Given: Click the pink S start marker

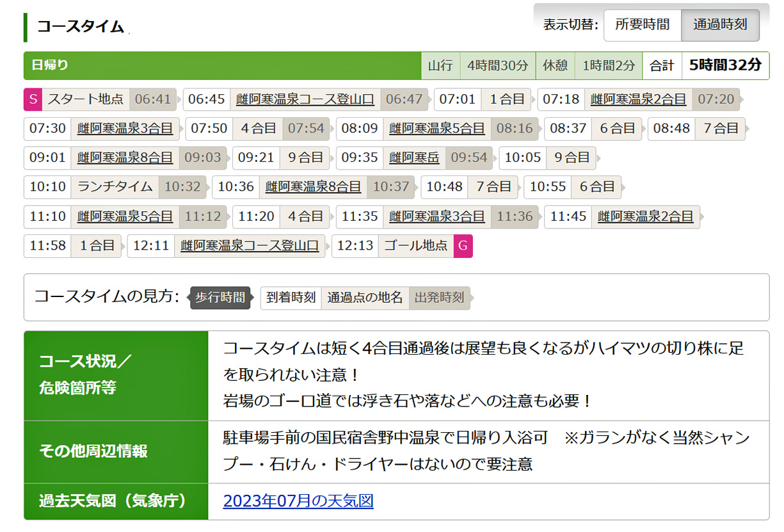Looking at the screenshot, I should [33, 99].
